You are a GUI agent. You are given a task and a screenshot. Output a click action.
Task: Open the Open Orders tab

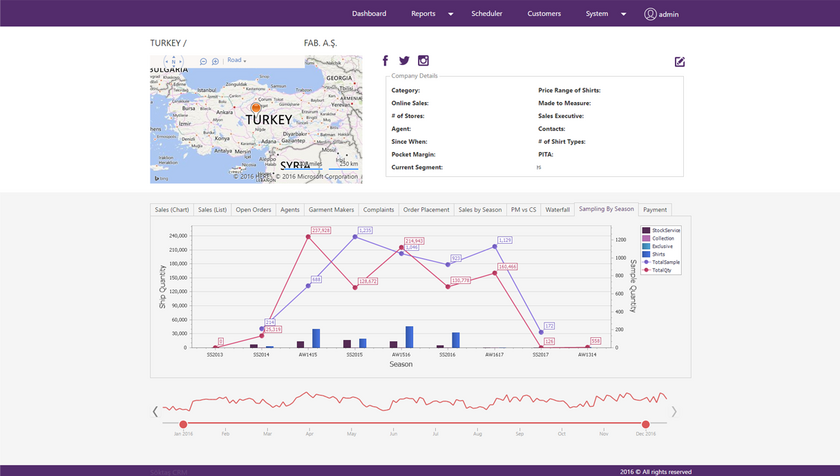point(253,210)
